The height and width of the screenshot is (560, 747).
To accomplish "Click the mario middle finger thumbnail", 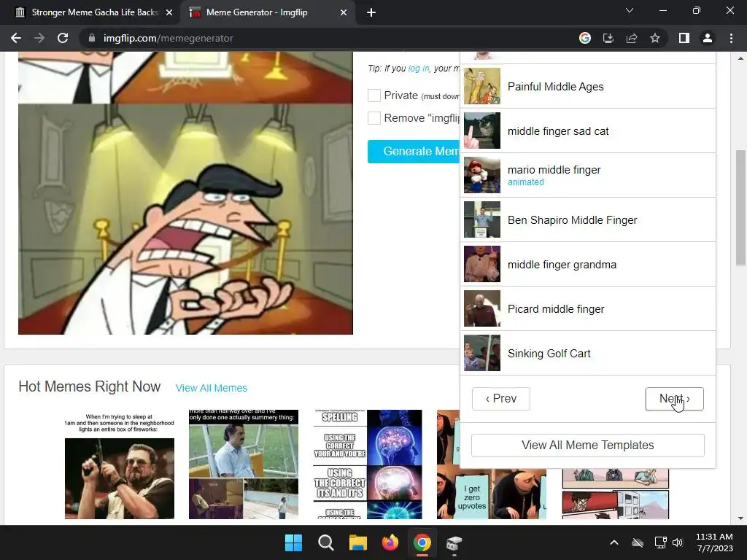I will pyautogui.click(x=482, y=175).
